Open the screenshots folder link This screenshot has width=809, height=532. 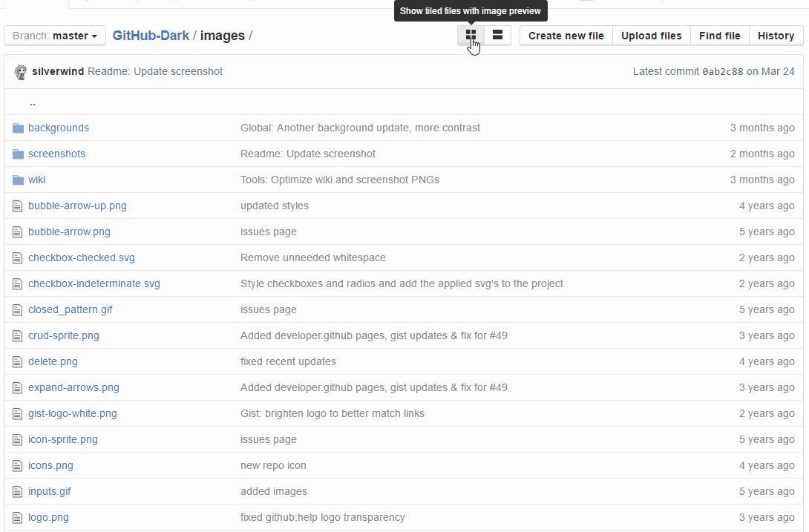[56, 153]
